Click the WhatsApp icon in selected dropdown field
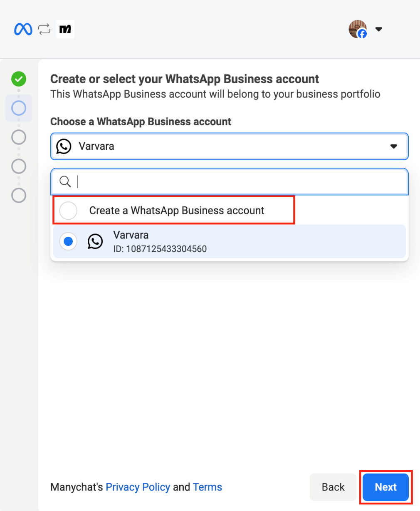Viewport: 420px width, 511px height. point(64,146)
